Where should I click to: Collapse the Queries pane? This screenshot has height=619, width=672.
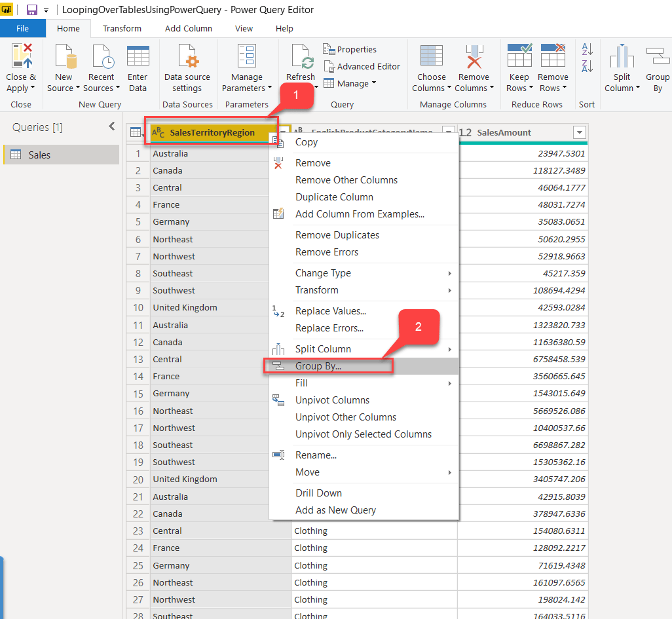[112, 127]
